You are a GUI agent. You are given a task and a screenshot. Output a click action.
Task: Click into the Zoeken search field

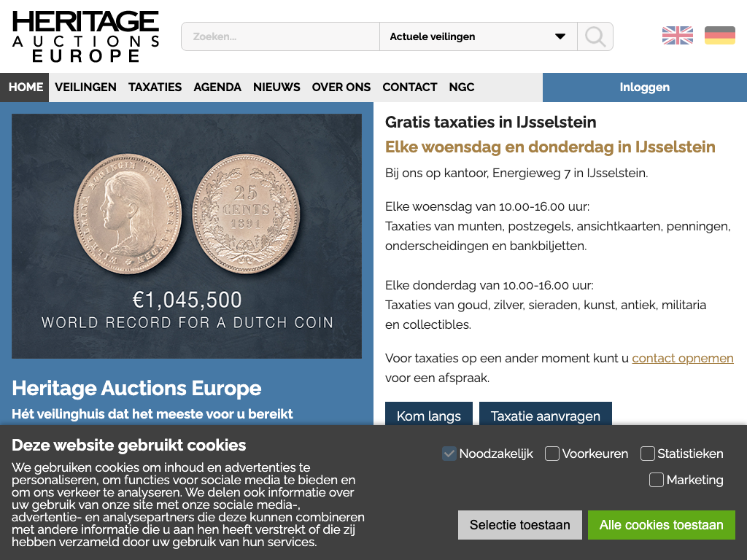pyautogui.click(x=281, y=36)
